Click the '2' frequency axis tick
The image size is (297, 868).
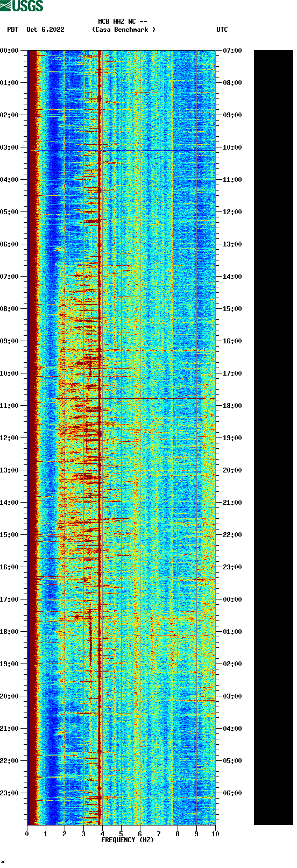[x=65, y=834]
